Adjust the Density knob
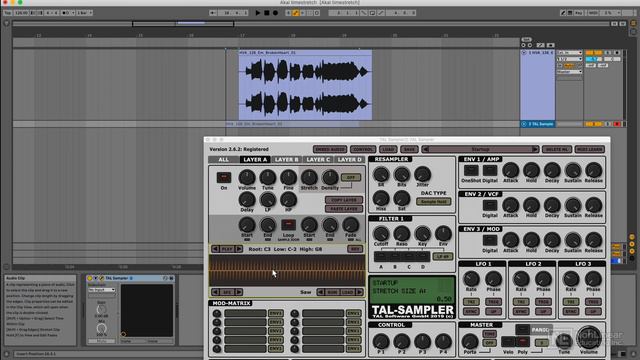This screenshot has height=360, width=640. point(330,178)
